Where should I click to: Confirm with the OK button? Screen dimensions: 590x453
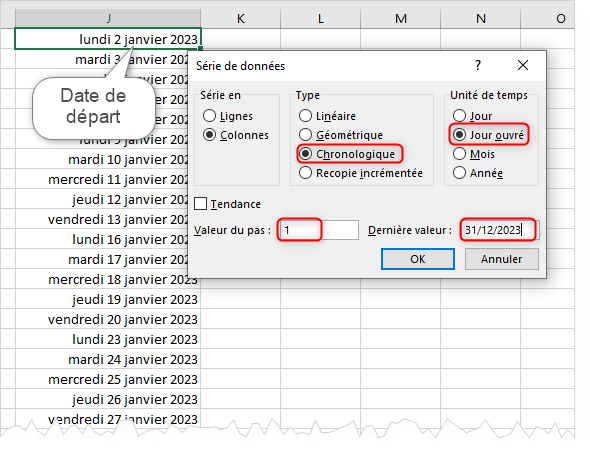418,259
